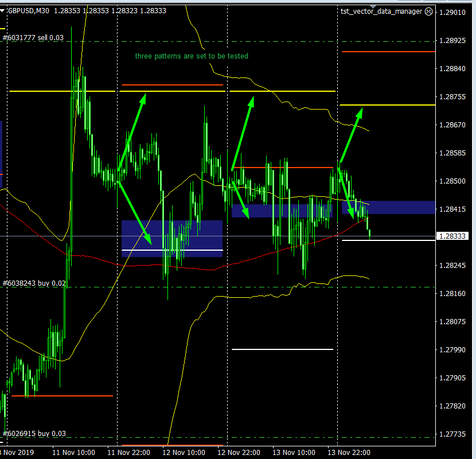The image size is (476, 459).
Task: Select the sell order #6031777 label
Action: point(33,38)
